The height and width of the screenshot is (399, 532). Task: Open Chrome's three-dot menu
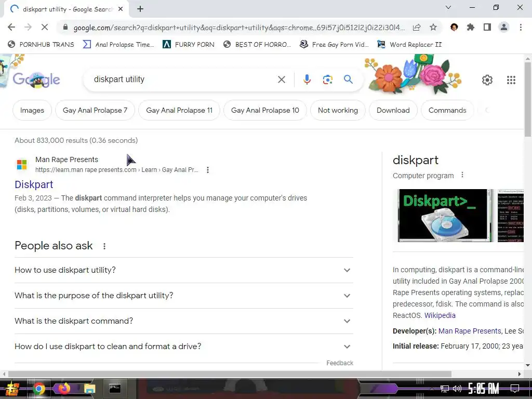pos(521,27)
